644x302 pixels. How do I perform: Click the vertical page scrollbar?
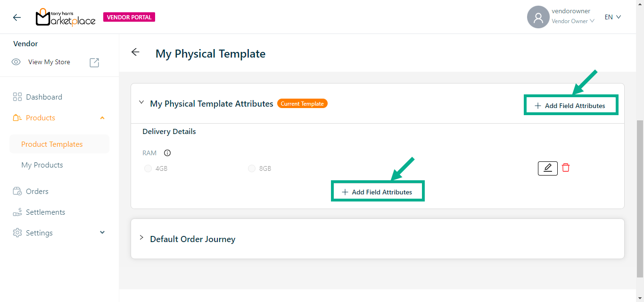(x=640, y=198)
